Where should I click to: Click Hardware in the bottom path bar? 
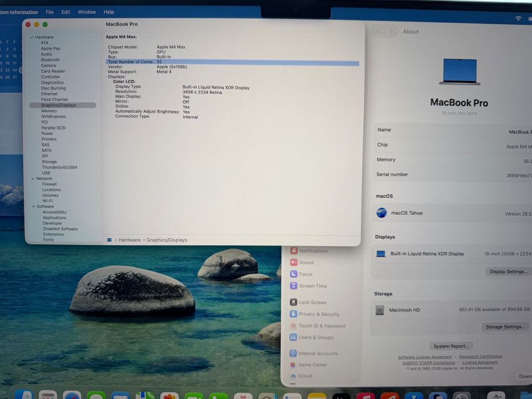point(129,240)
